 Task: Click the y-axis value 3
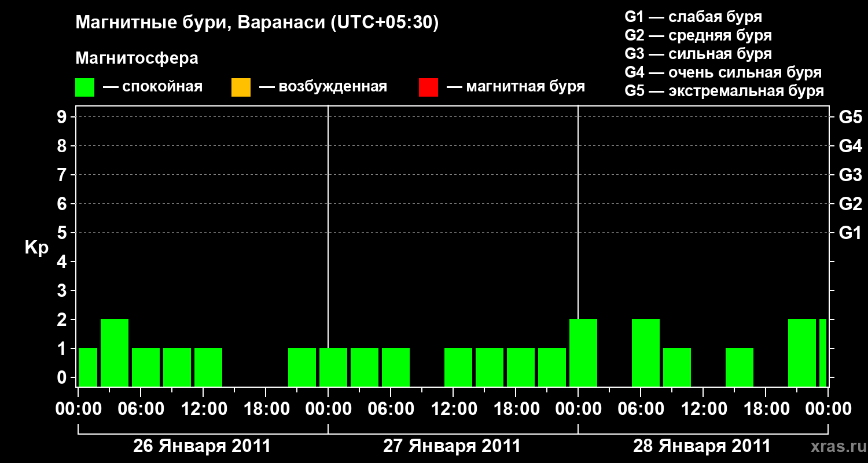pos(63,291)
